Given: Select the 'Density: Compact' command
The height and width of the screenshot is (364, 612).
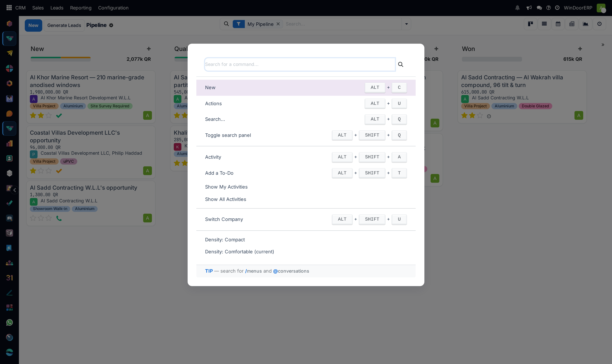Looking at the screenshot, I should (x=306, y=240).
